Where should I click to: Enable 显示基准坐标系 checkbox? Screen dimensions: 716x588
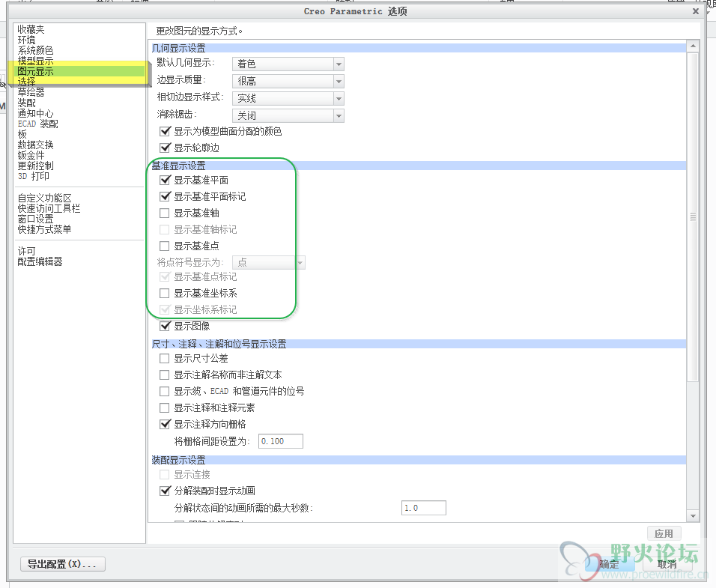click(164, 293)
